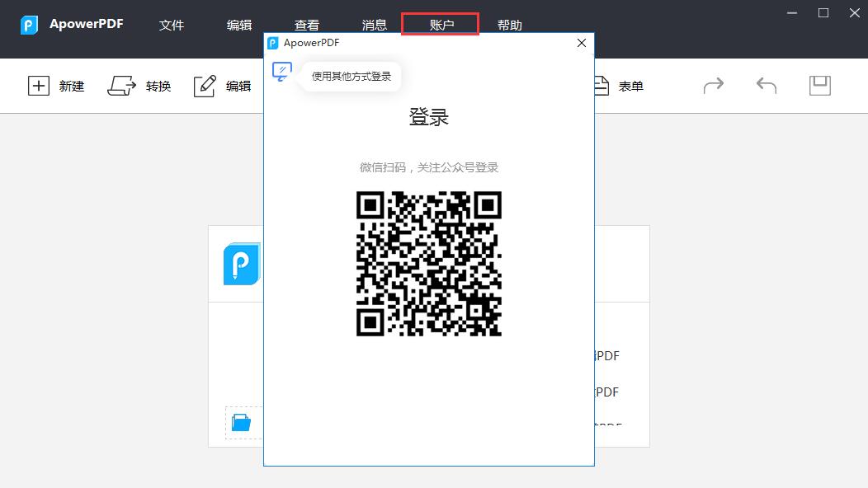The image size is (868, 488).
Task: Switch login method via monitor icon
Action: (x=281, y=72)
